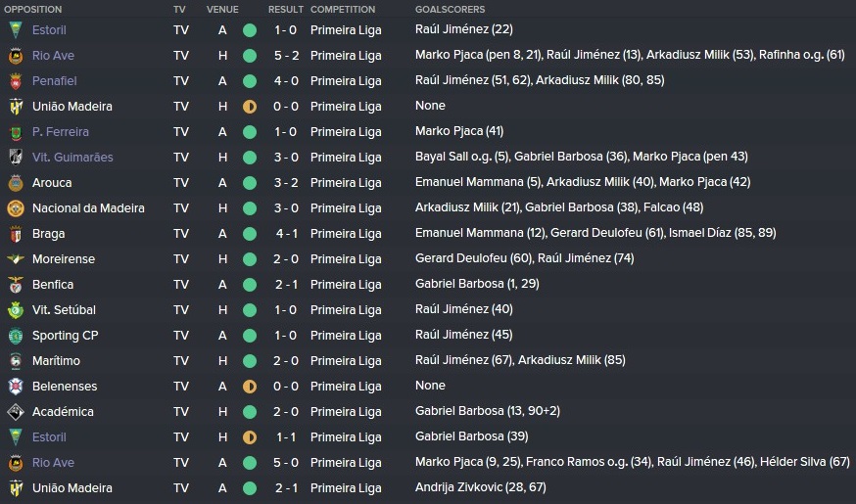Click the Braga club crest icon

[x=16, y=234]
